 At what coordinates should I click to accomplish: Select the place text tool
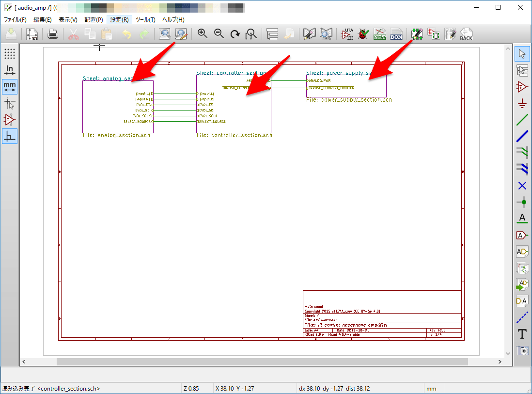(x=522, y=334)
